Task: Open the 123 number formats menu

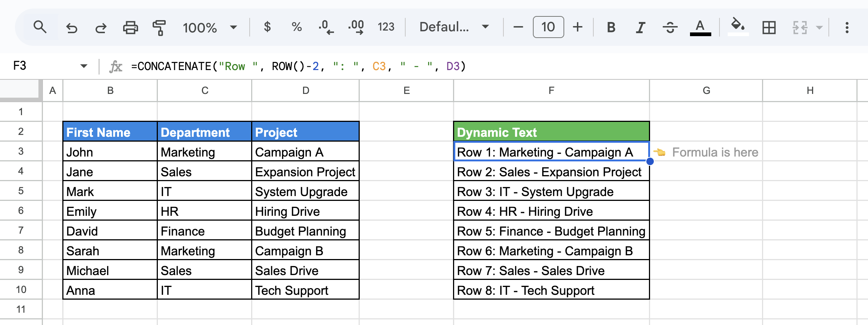Action: click(x=386, y=27)
